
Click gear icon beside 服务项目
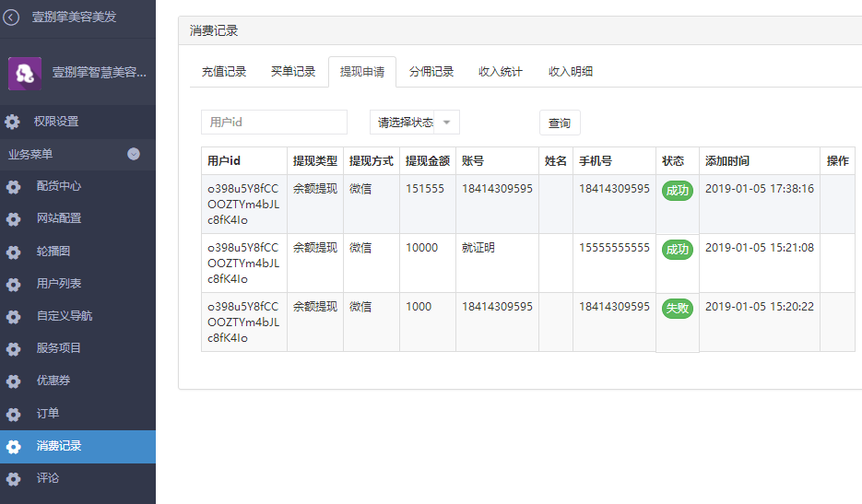point(13,349)
